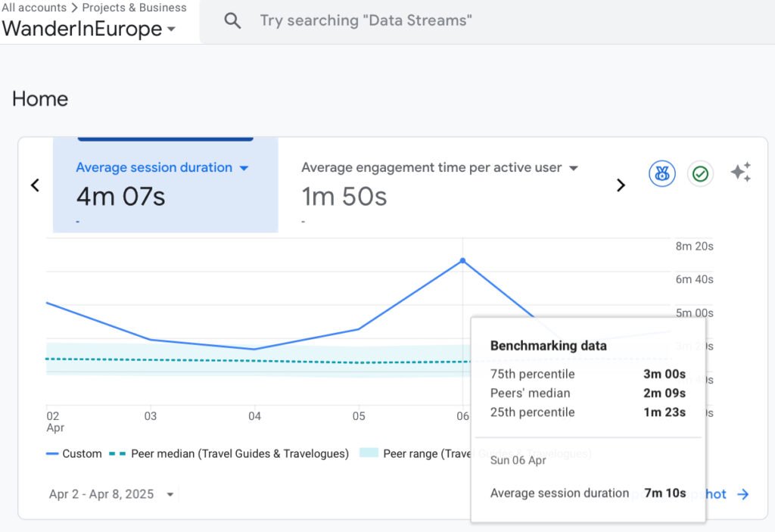Viewport: 775px width, 532px height.
Task: Click the 7m 10s tooltip value
Action: tap(665, 493)
